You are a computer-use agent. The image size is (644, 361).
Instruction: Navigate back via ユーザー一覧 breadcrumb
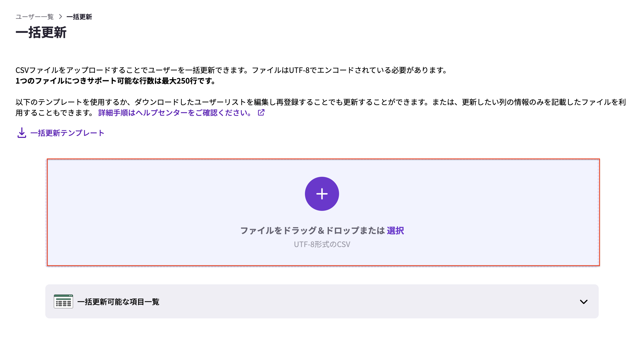35,17
